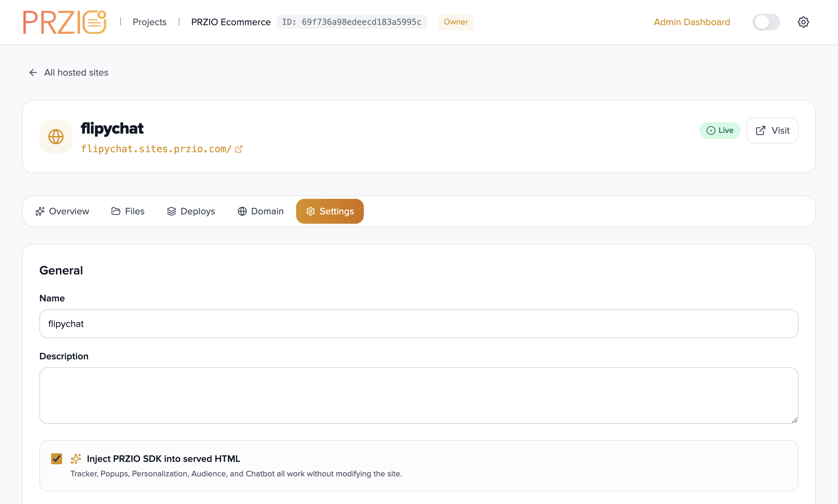Open external link icon after site URL
Image resolution: width=838 pixels, height=504 pixels.
[x=239, y=149]
